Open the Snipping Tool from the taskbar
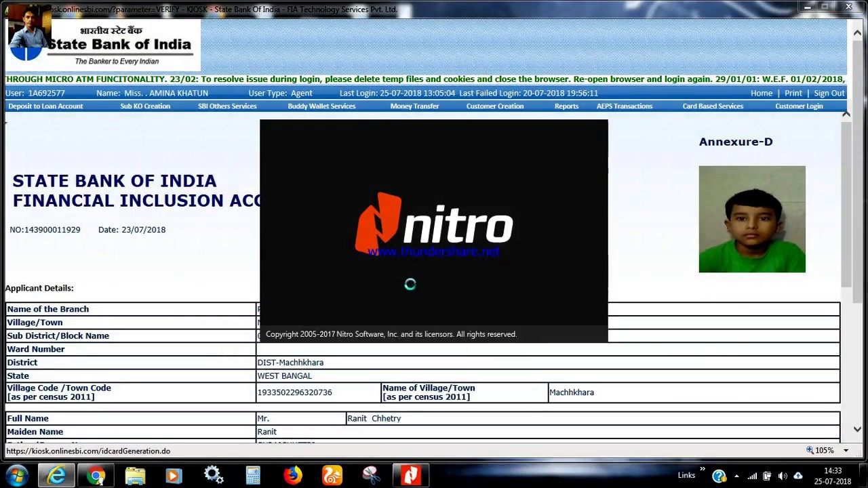 (x=371, y=476)
